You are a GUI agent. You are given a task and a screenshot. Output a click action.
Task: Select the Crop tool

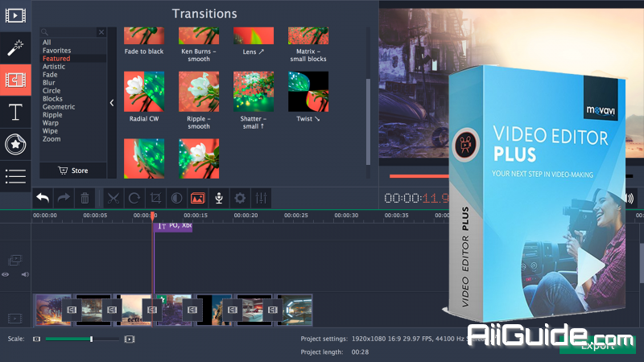pos(155,198)
